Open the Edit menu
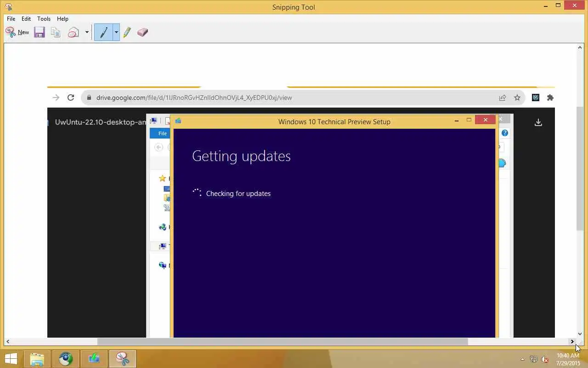 26,19
